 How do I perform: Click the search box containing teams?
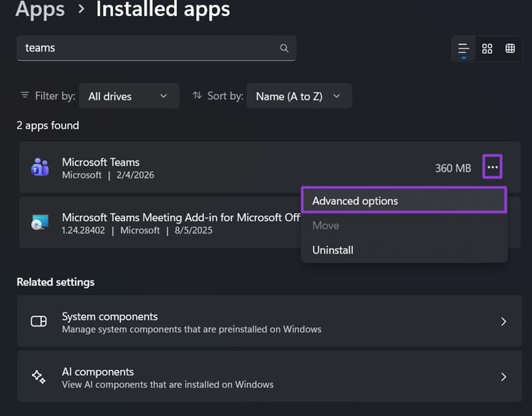pyautogui.click(x=146, y=48)
